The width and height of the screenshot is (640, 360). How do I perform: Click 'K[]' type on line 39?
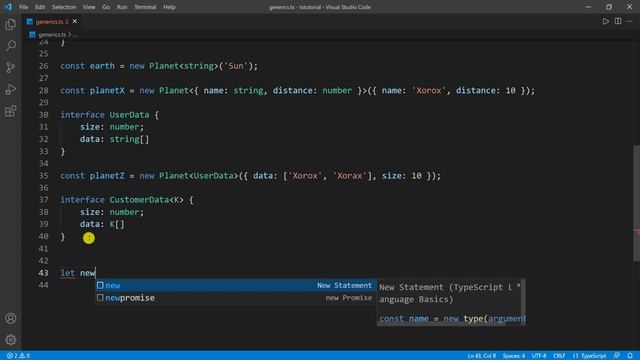click(x=117, y=224)
